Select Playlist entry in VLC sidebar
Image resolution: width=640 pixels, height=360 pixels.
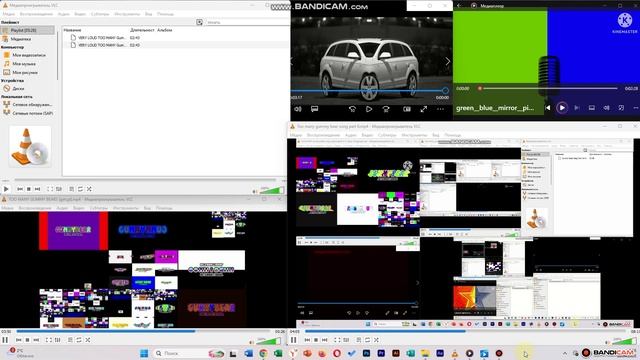click(28, 30)
